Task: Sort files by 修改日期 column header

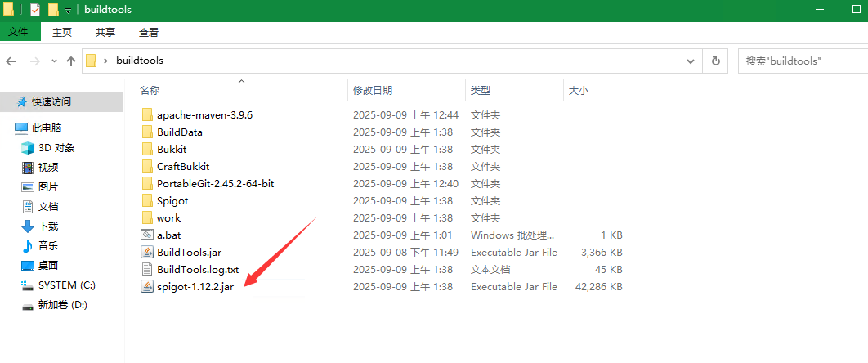Action: tap(373, 90)
